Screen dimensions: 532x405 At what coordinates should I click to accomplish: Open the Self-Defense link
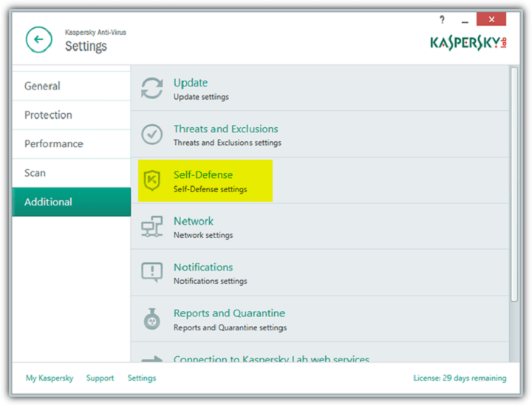point(203,175)
